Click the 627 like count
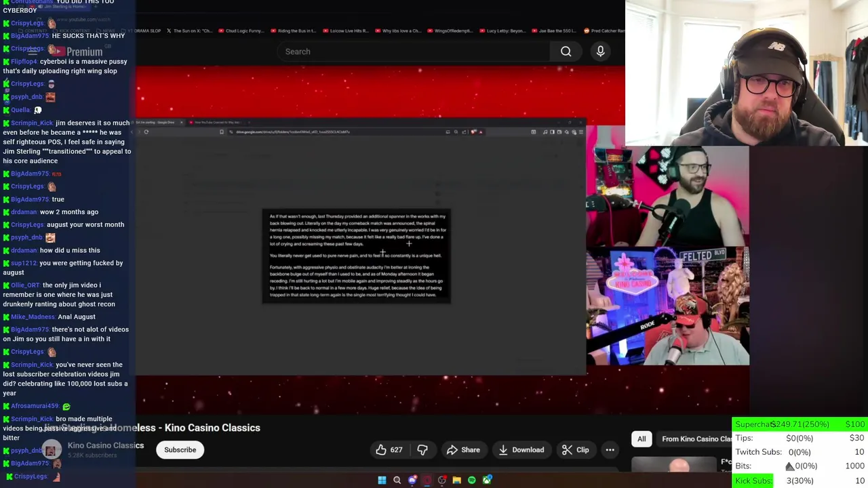The image size is (868, 488). (x=396, y=450)
